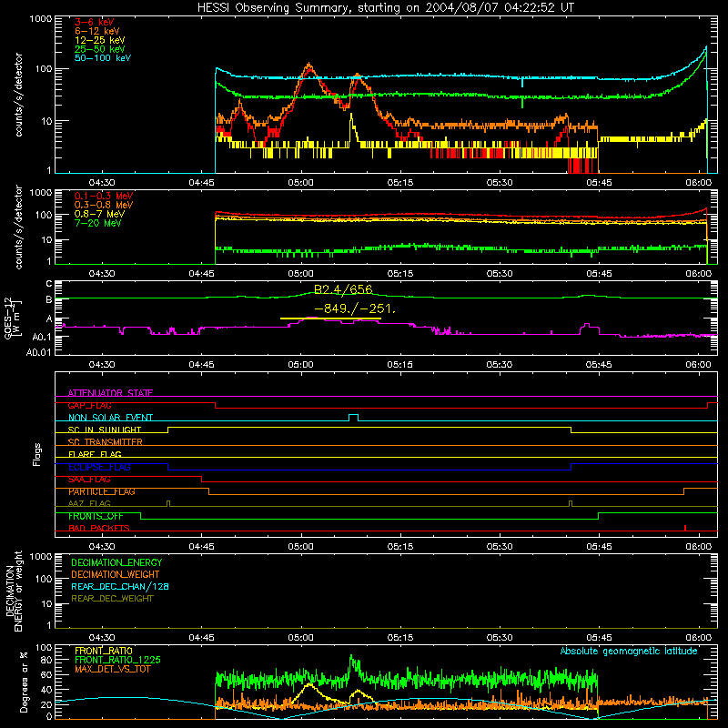Click counts/s/detector axis title of MeV panel

[x=18, y=227]
